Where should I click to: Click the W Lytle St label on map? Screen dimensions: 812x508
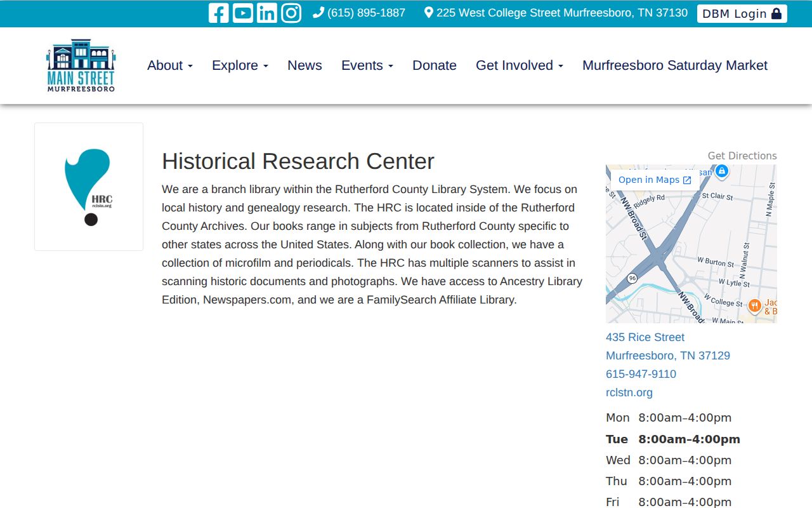pyautogui.click(x=734, y=283)
